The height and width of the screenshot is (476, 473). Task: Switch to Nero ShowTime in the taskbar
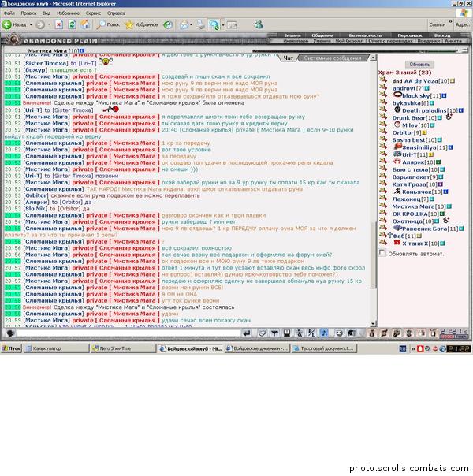point(123,348)
